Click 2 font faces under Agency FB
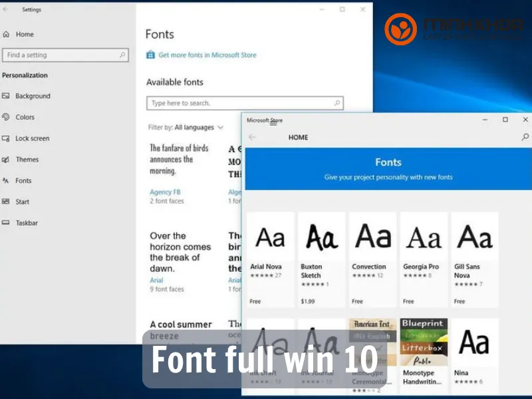The height and width of the screenshot is (399, 532). pyautogui.click(x=167, y=201)
